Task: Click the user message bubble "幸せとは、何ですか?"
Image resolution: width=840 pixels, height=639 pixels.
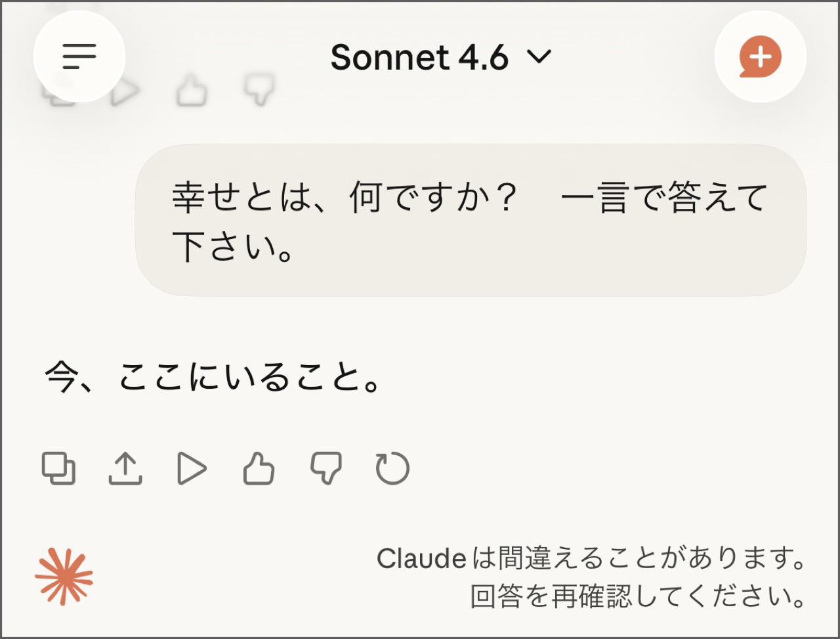Action: click(470, 220)
